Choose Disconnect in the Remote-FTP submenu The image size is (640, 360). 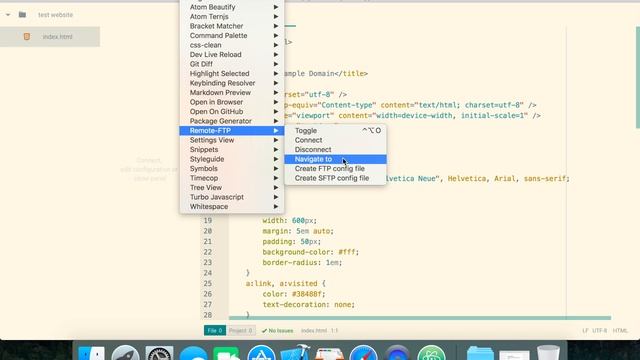336,149
